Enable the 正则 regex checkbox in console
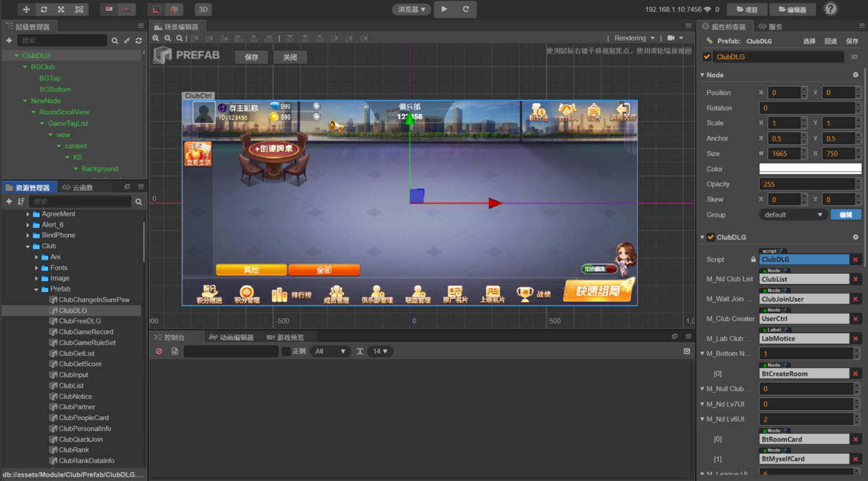 tap(286, 351)
